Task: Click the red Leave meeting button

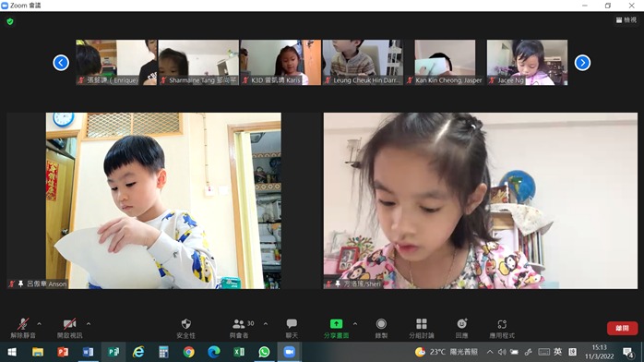Action: tap(622, 328)
